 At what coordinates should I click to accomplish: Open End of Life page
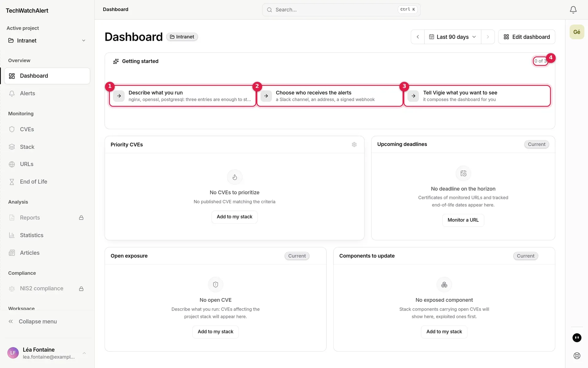coord(47,182)
